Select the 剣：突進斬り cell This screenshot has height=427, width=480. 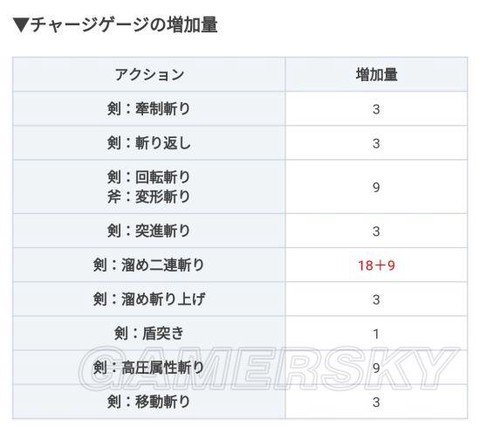149,231
